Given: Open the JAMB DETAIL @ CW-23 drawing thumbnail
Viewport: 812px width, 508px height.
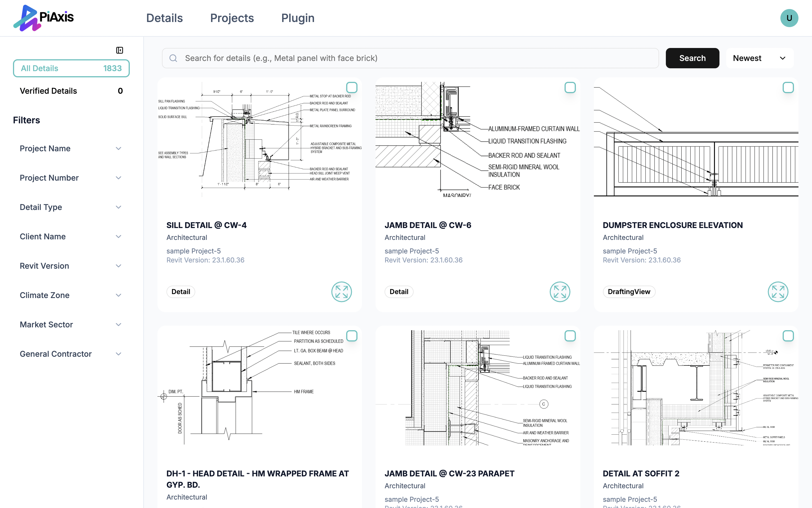Looking at the screenshot, I should pyautogui.click(x=478, y=387).
